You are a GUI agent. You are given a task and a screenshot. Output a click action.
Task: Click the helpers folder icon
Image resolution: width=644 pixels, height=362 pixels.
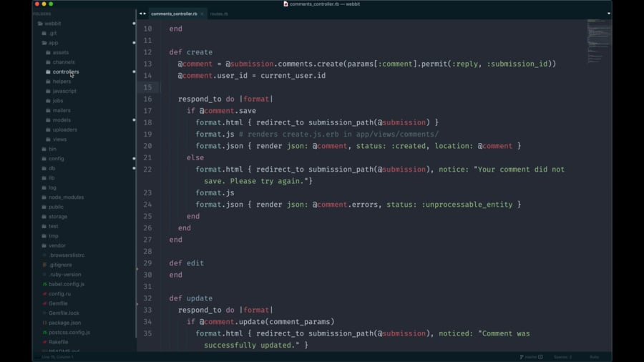(48, 82)
